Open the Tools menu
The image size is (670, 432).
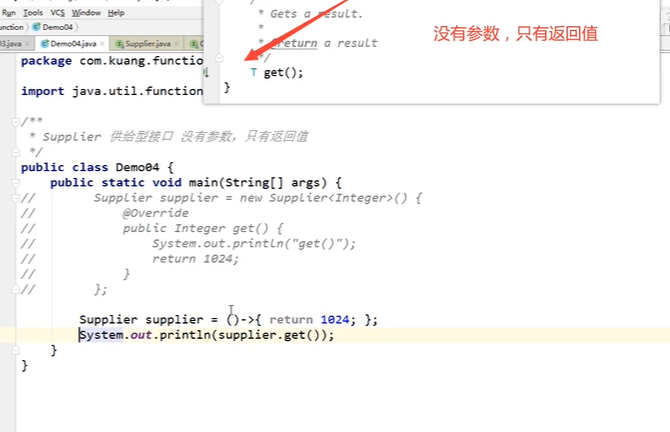coord(33,13)
